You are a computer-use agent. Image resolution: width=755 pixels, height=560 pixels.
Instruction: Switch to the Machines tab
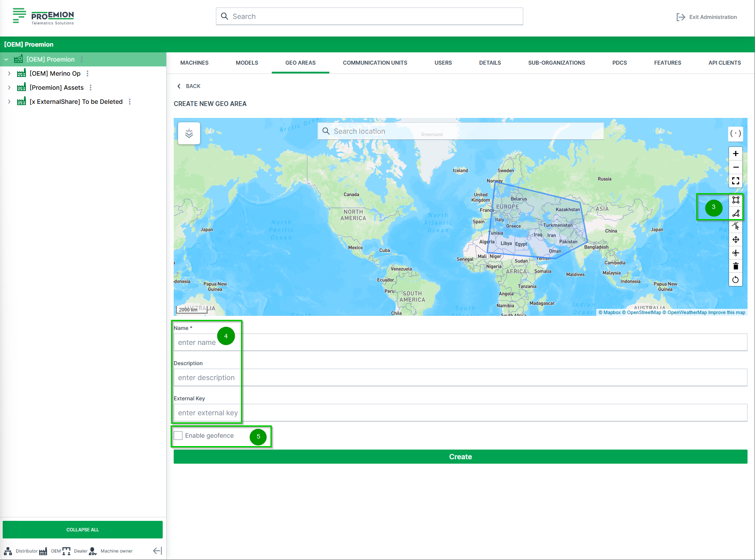tap(194, 63)
